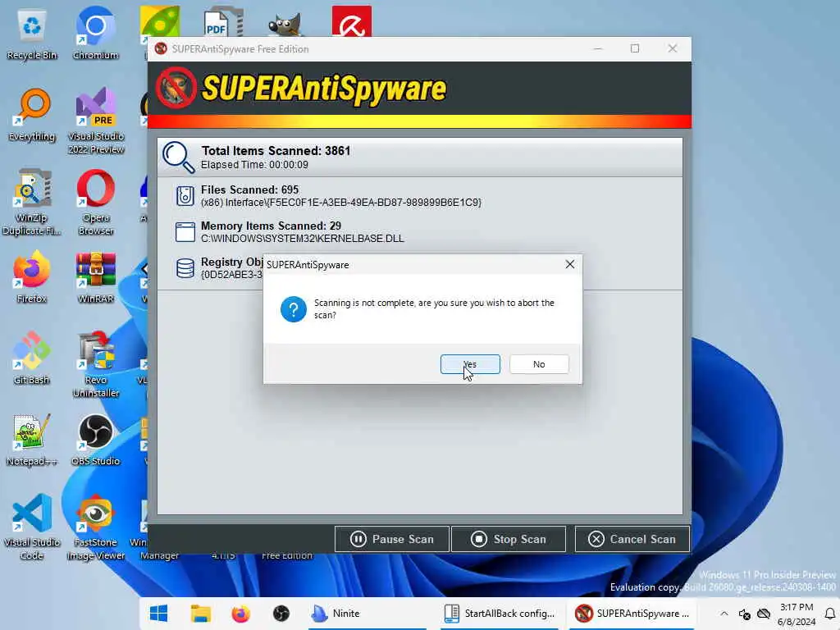Viewport: 840px width, 630px height.
Task: Minimize the SUPERAntiSpyware Free Edition window
Action: point(598,48)
